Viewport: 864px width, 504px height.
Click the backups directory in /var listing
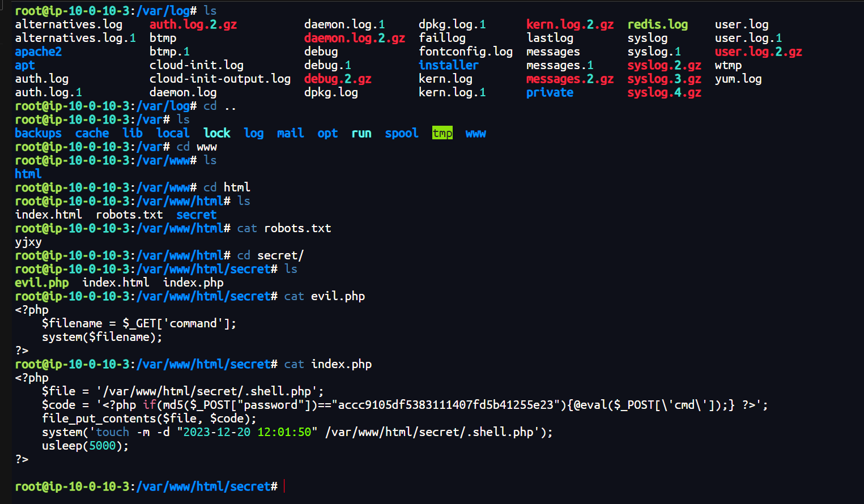(x=39, y=133)
